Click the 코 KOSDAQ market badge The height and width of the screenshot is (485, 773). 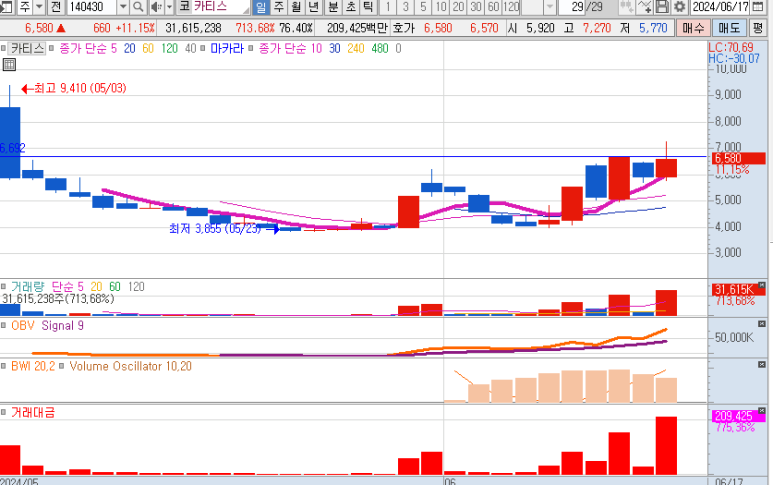[184, 7]
